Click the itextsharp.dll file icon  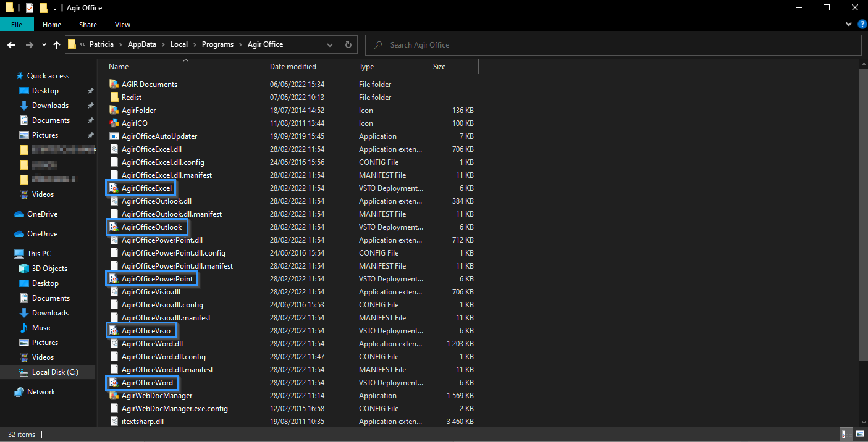[114, 422]
